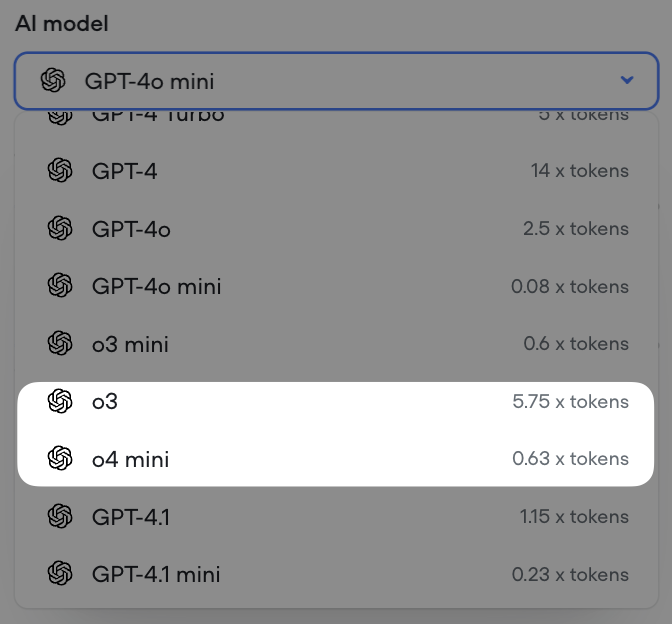Select the GPT-4.1 model

[x=132, y=517]
